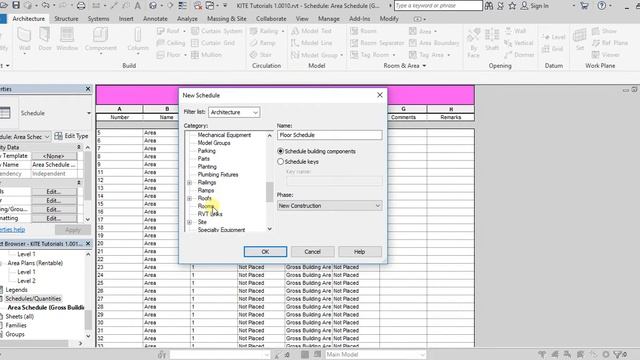Select the Shaft opening tool

[492, 40]
